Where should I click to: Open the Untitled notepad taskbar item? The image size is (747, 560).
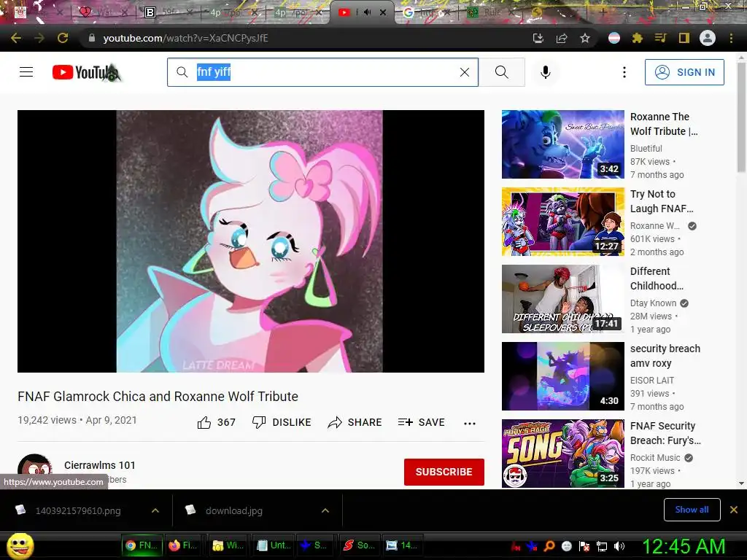[x=274, y=545]
